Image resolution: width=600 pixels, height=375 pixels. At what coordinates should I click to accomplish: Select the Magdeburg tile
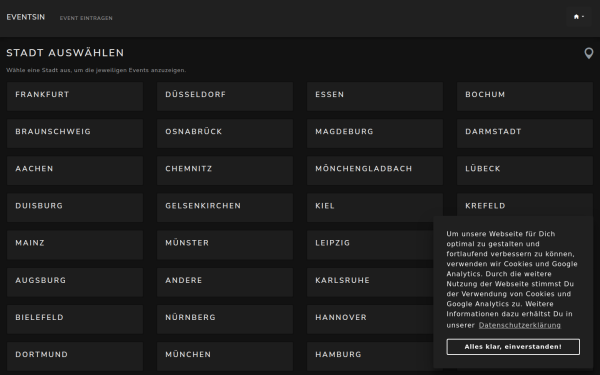[x=375, y=134]
